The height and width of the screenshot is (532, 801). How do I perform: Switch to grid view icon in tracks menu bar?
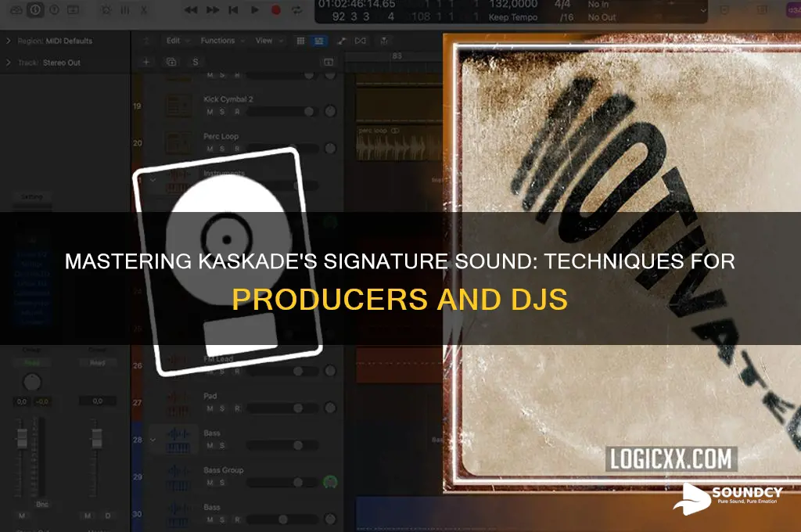click(301, 41)
